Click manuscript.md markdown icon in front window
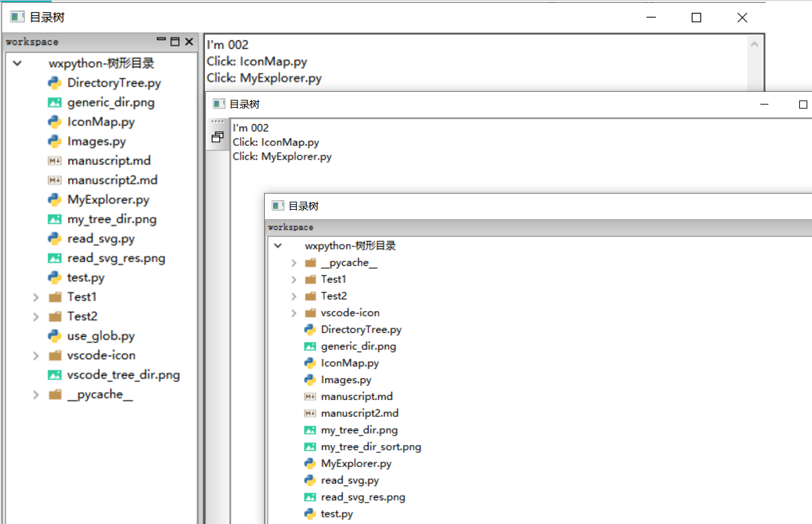This screenshot has width=812, height=524. point(310,397)
